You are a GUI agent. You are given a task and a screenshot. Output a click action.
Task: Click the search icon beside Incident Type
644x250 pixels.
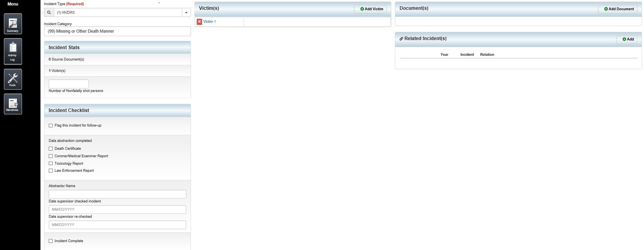pyautogui.click(x=49, y=13)
